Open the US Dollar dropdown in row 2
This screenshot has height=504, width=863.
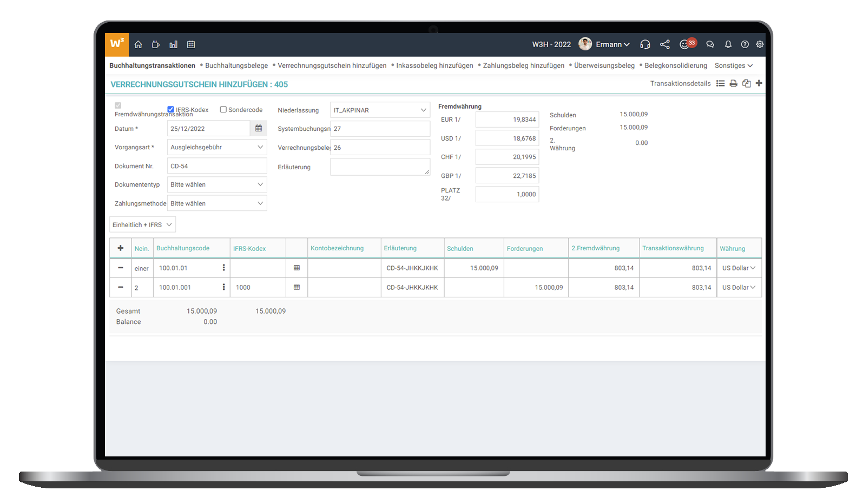pos(739,287)
